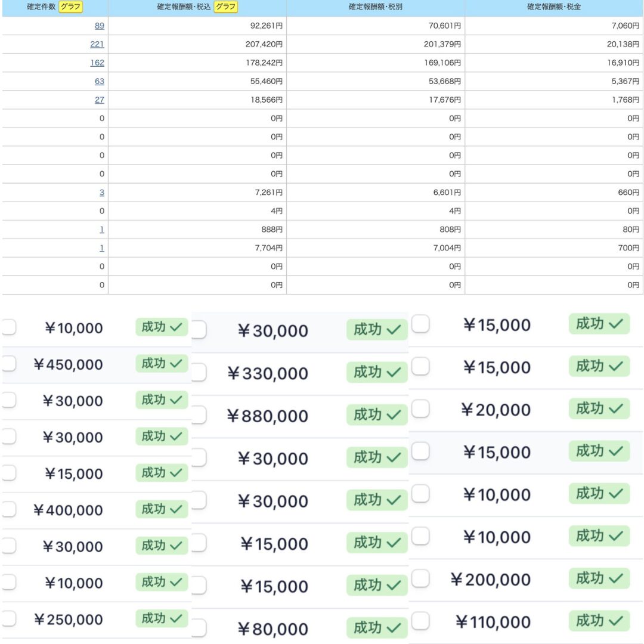
Task: Click the 成功 status badge for ¥880,000
Action: coord(377,414)
